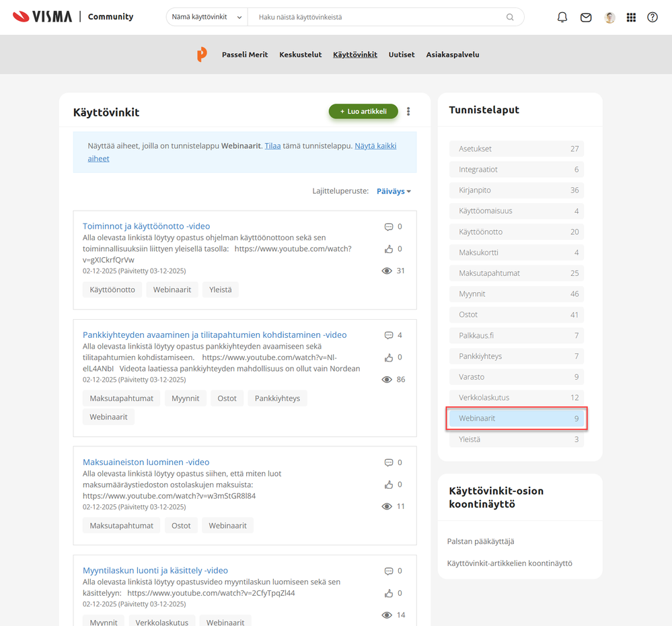
Task: Click Myynnit tag under Pankkiyhteyden avaaminen article
Action: pyautogui.click(x=185, y=398)
